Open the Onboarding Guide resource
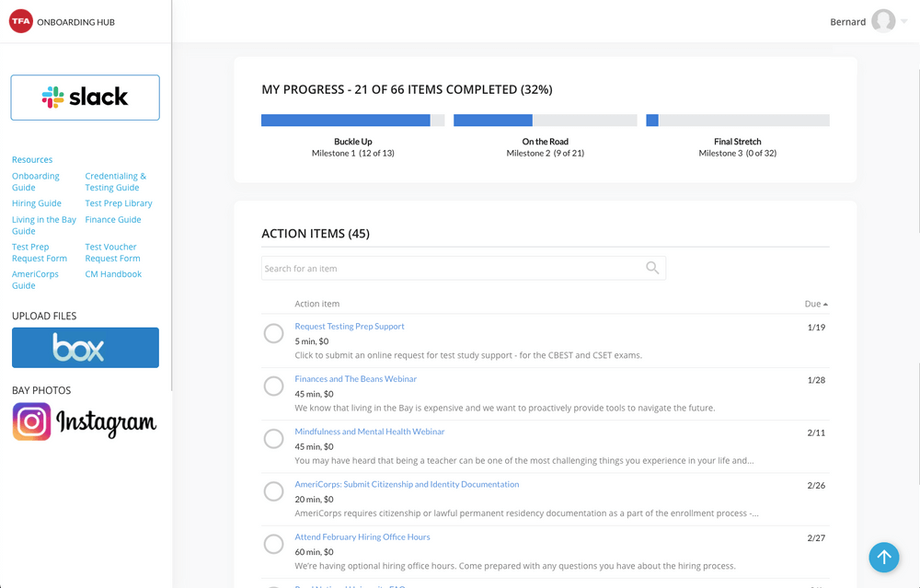Screen dimensions: 920x588 [35, 181]
